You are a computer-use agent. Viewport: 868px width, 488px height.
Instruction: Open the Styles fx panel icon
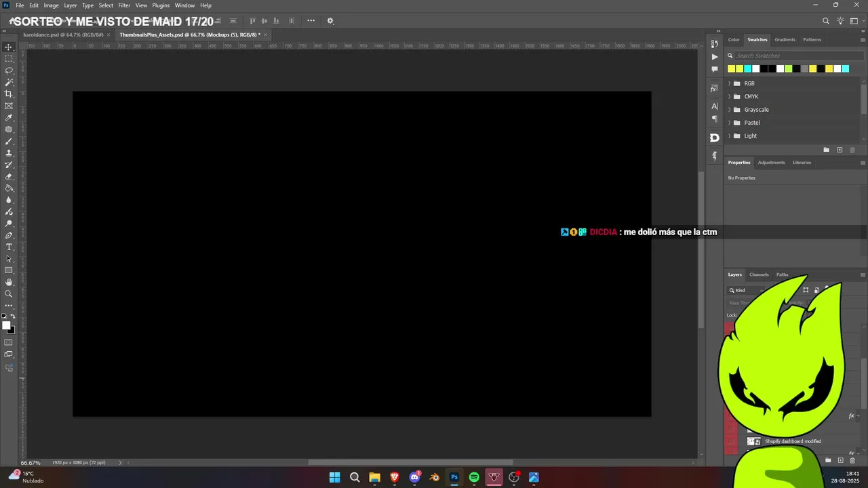pos(714,89)
